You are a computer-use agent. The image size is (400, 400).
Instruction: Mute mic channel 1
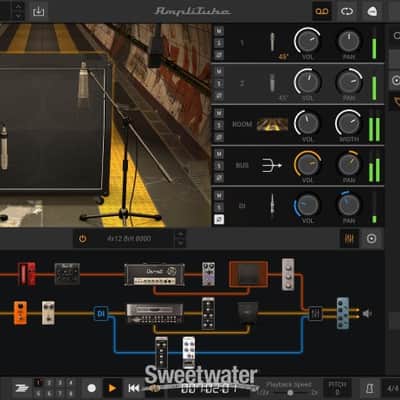[x=219, y=31]
